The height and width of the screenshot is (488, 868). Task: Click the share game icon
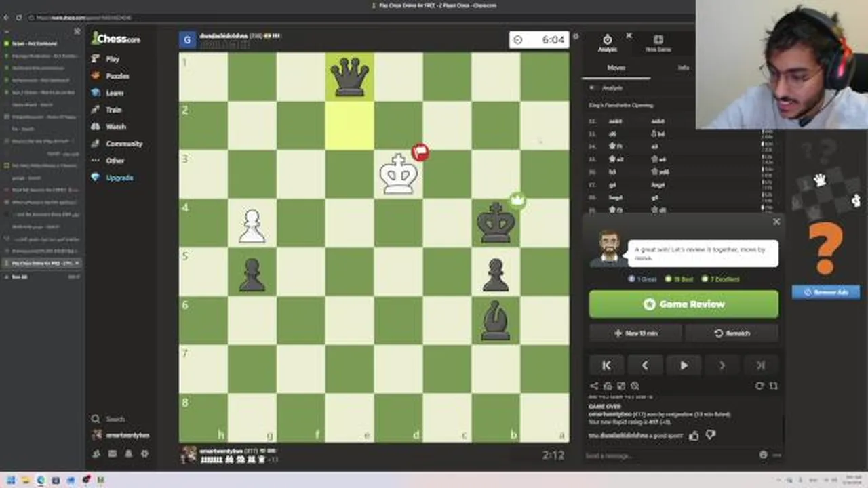pyautogui.click(x=594, y=386)
